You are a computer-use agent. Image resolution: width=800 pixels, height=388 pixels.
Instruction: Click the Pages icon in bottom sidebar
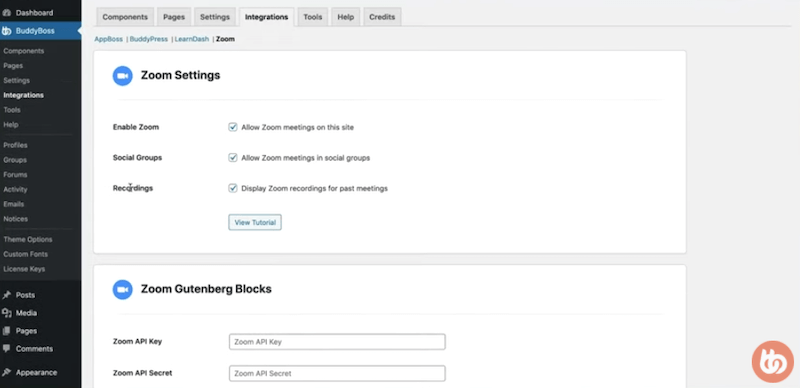(x=7, y=331)
